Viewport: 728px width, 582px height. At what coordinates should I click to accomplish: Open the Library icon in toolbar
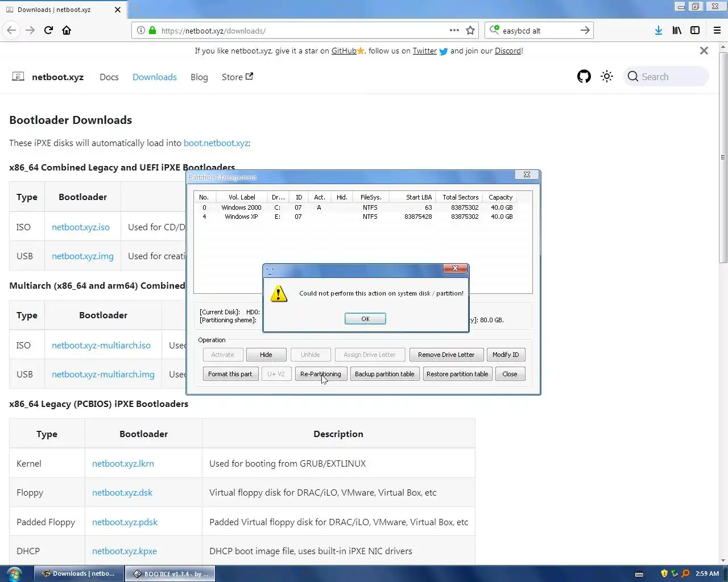tap(677, 30)
